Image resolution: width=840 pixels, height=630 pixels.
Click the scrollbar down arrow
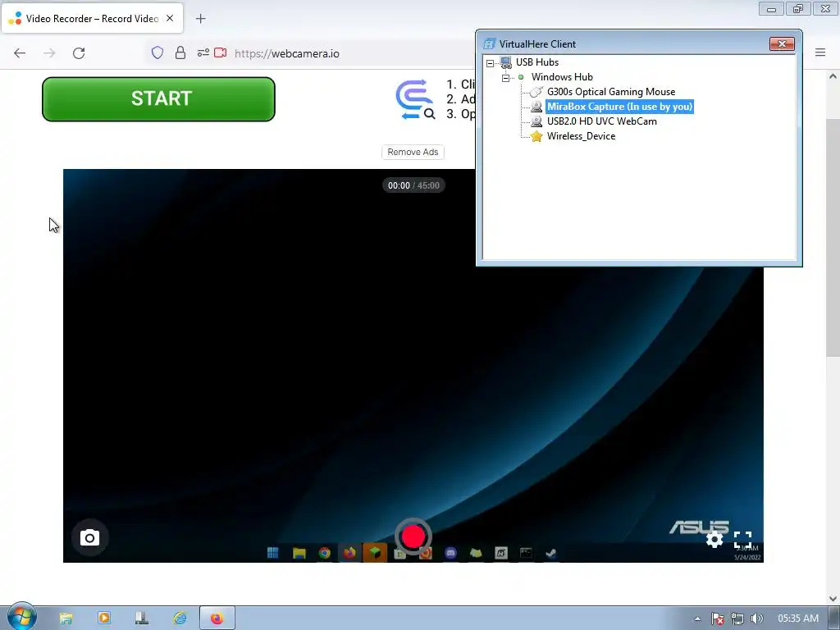click(x=833, y=599)
